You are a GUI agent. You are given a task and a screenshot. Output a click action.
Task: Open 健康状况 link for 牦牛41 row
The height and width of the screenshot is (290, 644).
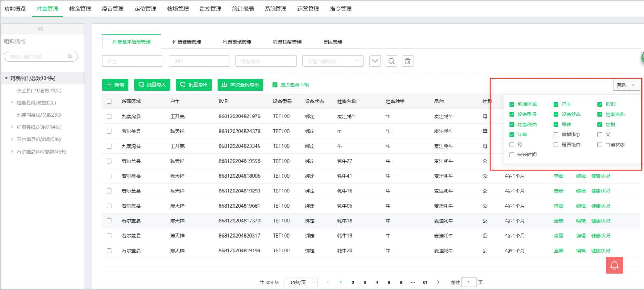[600, 176]
